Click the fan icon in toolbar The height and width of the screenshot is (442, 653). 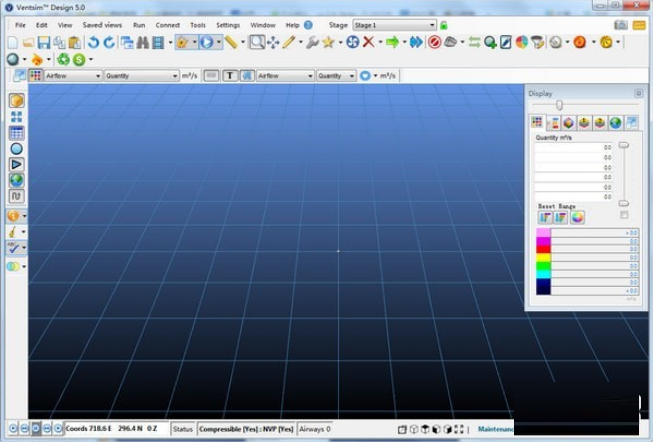[353, 42]
